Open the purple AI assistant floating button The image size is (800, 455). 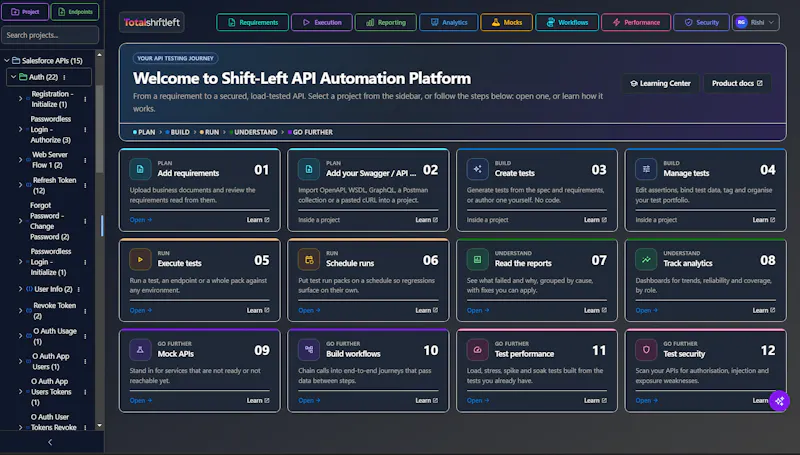[x=779, y=401]
